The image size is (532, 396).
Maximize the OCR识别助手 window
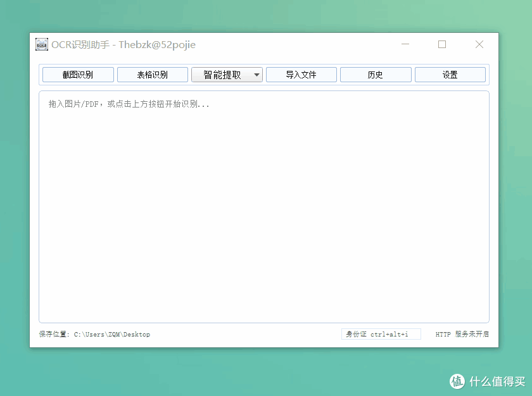442,44
